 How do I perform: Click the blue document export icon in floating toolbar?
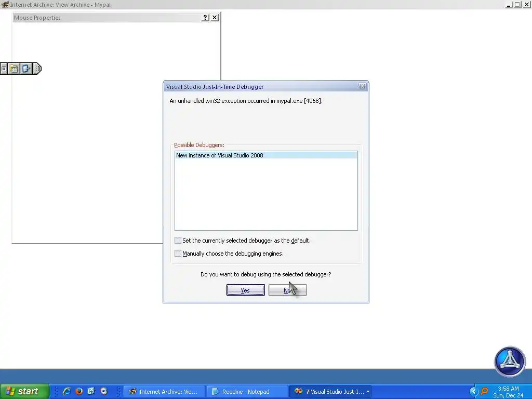pos(26,69)
